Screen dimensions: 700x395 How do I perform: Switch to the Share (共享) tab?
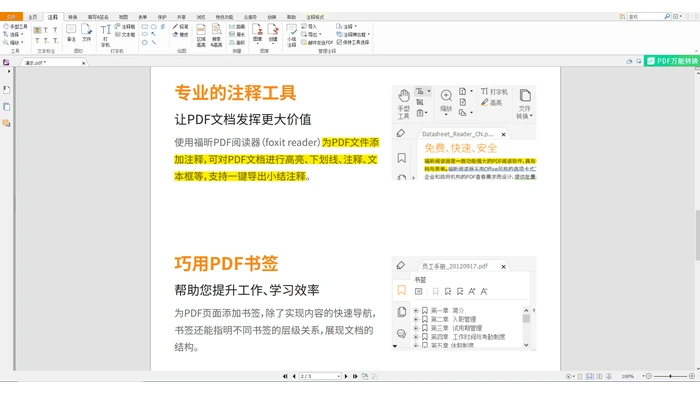pos(181,17)
